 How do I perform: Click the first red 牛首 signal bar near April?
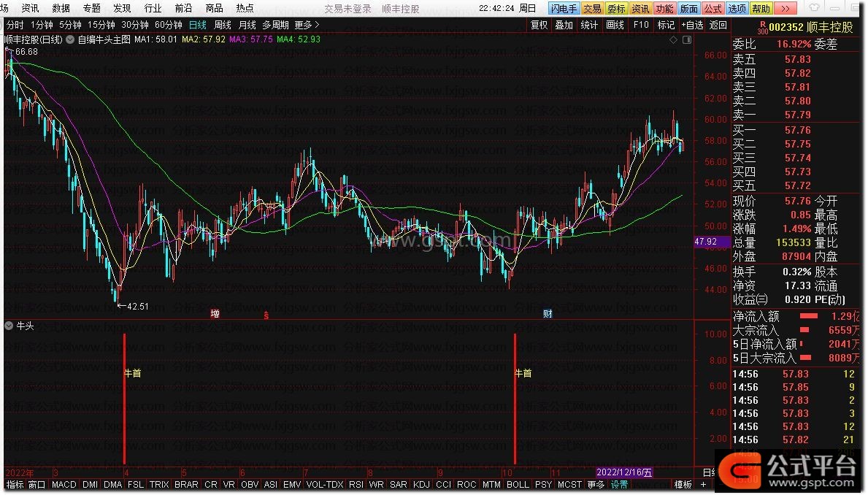tap(125, 399)
